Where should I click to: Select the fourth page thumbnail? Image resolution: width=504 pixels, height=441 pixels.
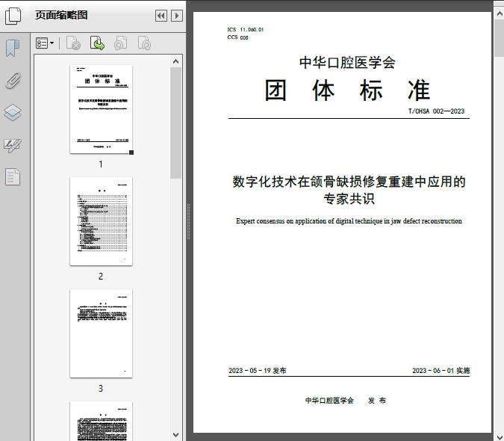pos(101,421)
